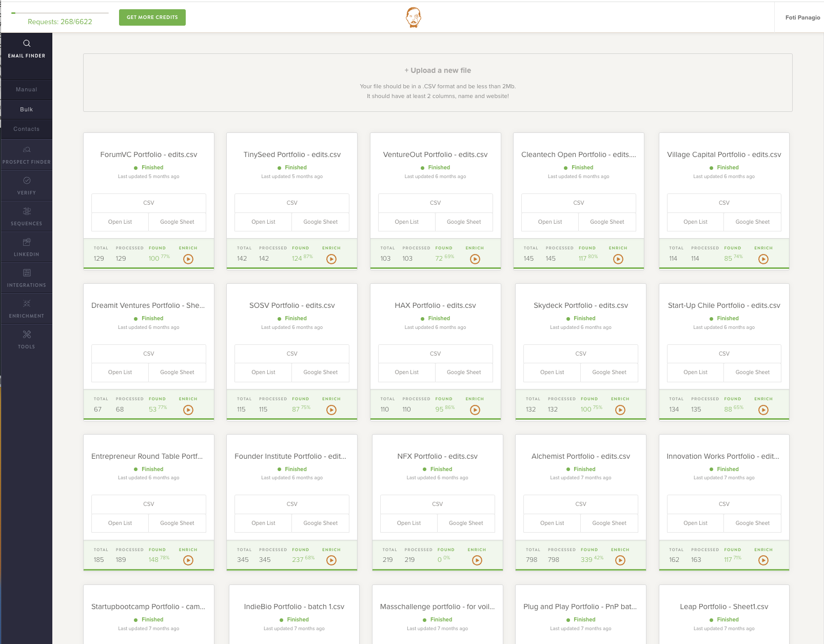Export VentureOut Portfolio to Google Sheet
Viewport: 824px width, 644px height.
[464, 222]
